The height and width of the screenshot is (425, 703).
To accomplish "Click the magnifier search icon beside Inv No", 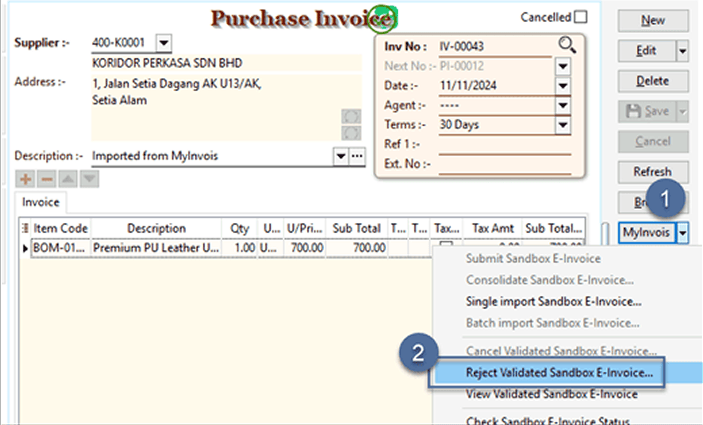I will [567, 45].
